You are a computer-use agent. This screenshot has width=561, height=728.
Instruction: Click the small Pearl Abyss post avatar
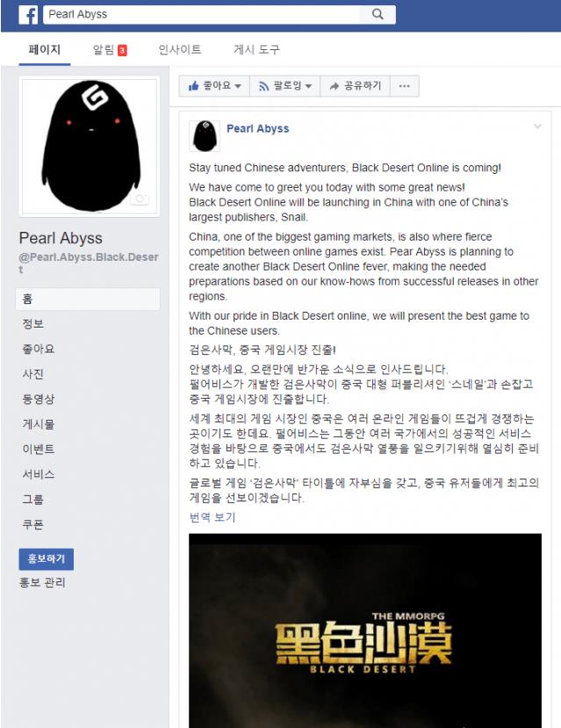(205, 136)
